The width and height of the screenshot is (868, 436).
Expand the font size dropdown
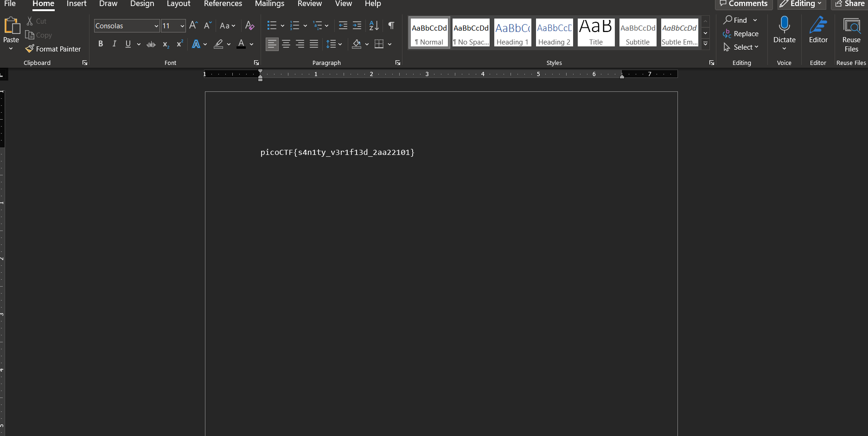click(x=182, y=26)
